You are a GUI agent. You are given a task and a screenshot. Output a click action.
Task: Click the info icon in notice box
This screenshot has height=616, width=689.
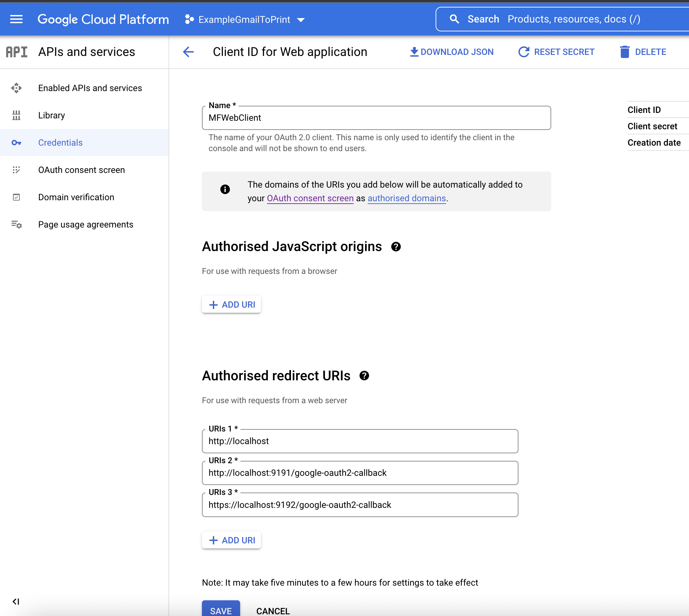pos(225,189)
